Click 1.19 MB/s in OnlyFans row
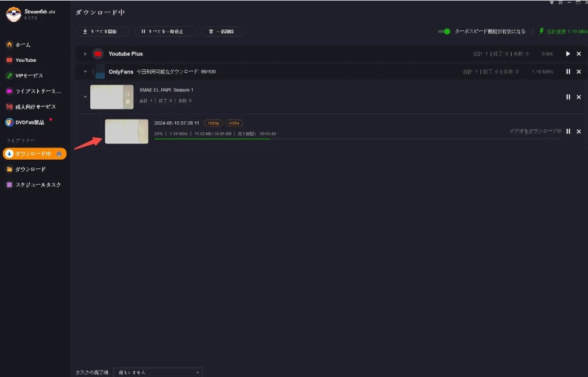 (x=542, y=72)
